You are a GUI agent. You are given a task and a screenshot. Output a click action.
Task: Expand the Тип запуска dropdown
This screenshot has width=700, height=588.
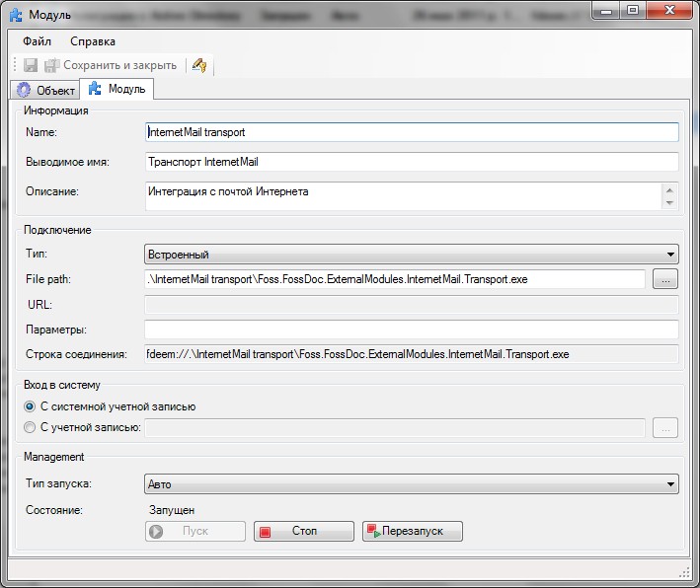pos(411,484)
